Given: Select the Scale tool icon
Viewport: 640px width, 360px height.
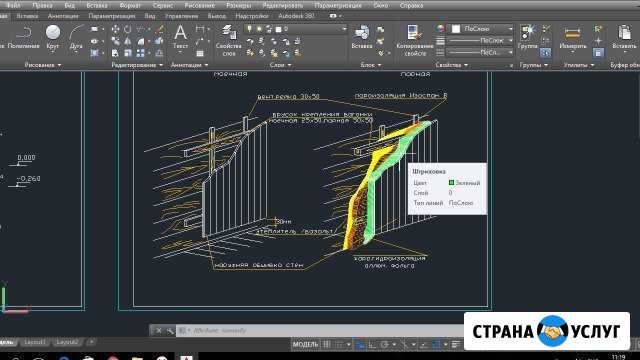Looking at the screenshot, I should tap(128, 53).
